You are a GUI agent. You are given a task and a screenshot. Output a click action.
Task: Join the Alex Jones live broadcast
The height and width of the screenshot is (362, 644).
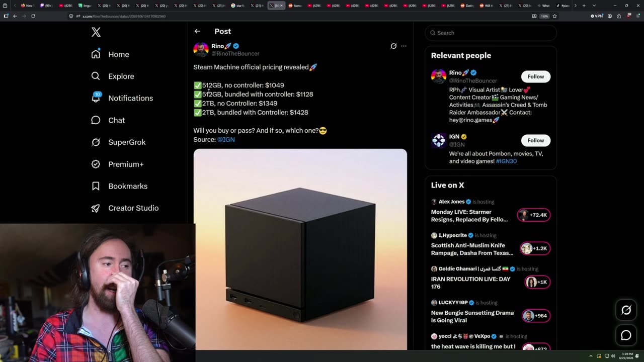534,215
